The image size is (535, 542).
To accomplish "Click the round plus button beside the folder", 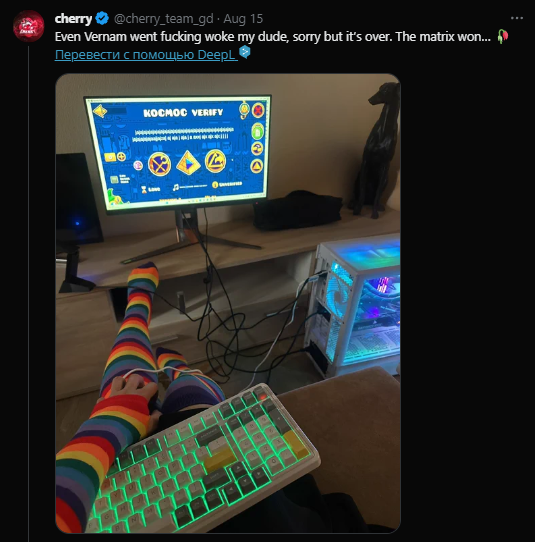I will [x=122, y=157].
